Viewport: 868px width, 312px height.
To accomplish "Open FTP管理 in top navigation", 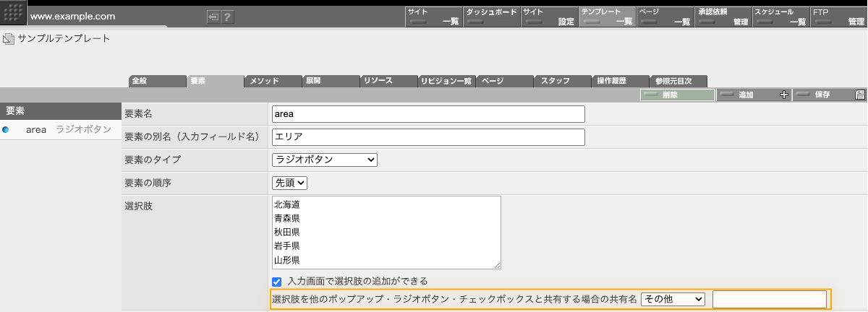I will pyautogui.click(x=838, y=17).
